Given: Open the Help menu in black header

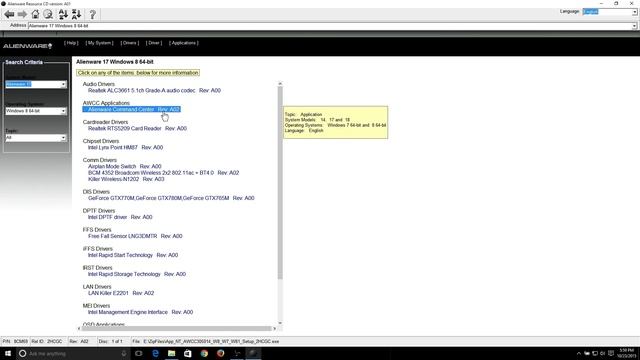Looking at the screenshot, I should [x=71, y=43].
